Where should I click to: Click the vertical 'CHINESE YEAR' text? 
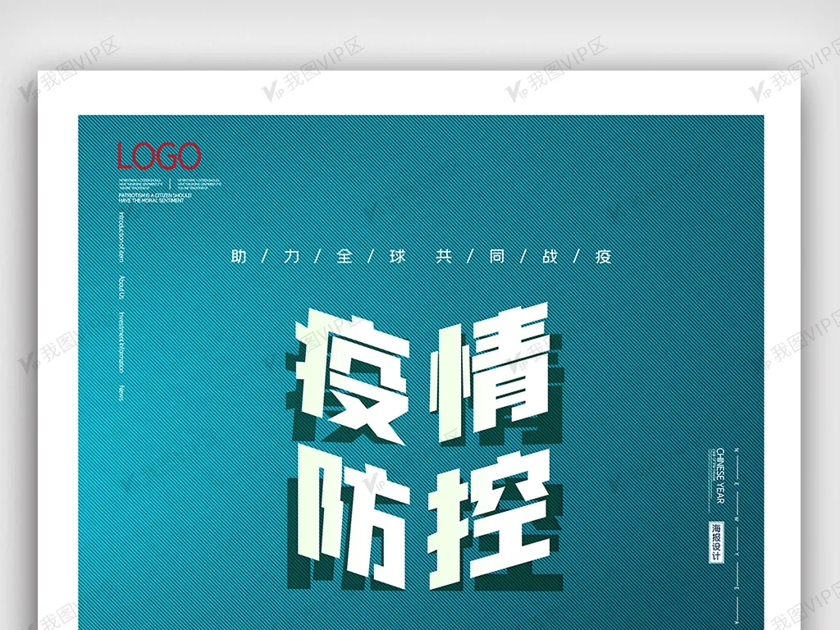coord(720,476)
